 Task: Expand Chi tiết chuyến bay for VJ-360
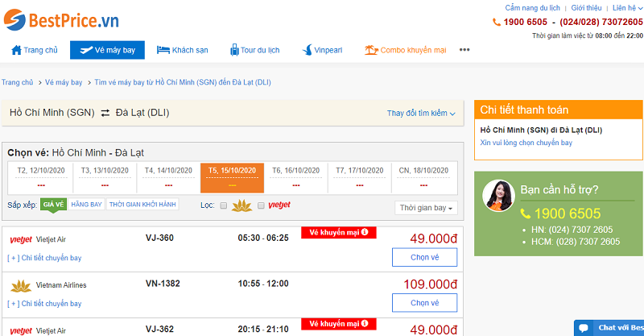tap(44, 258)
